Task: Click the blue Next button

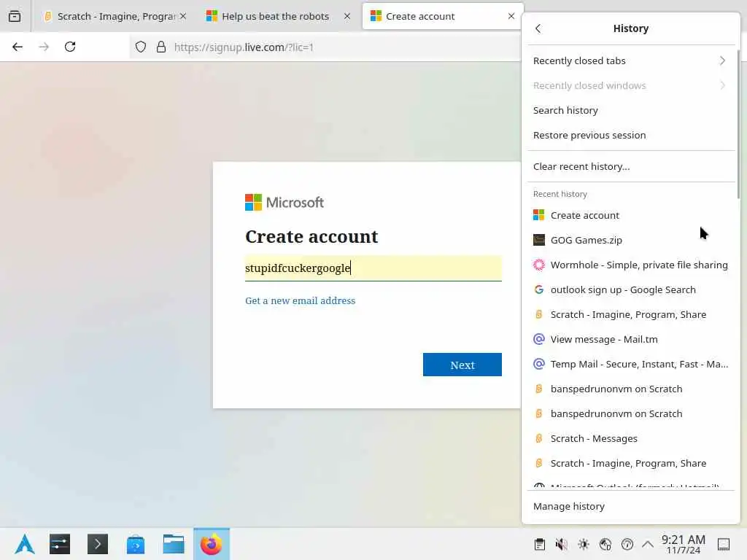Action: click(x=462, y=365)
